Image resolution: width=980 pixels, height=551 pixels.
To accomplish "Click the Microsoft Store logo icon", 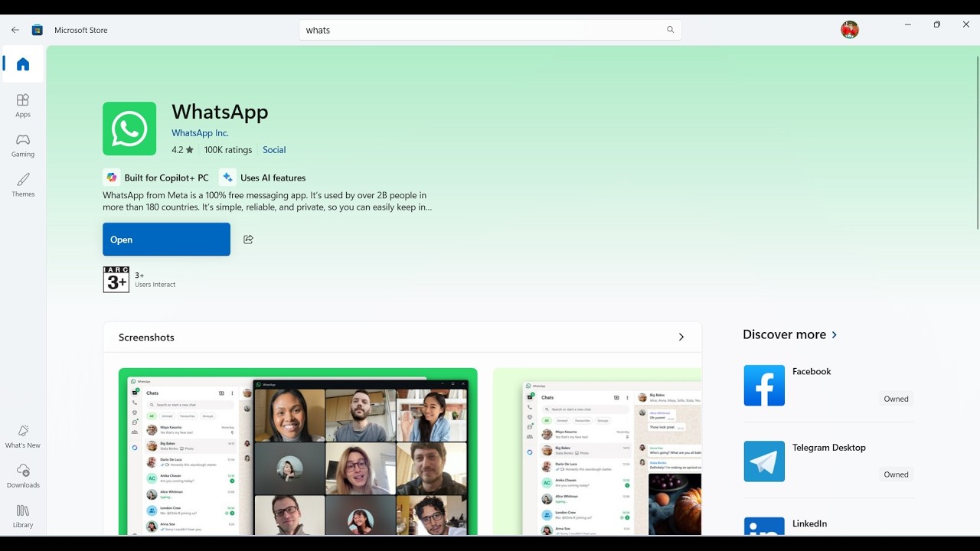I will [38, 30].
